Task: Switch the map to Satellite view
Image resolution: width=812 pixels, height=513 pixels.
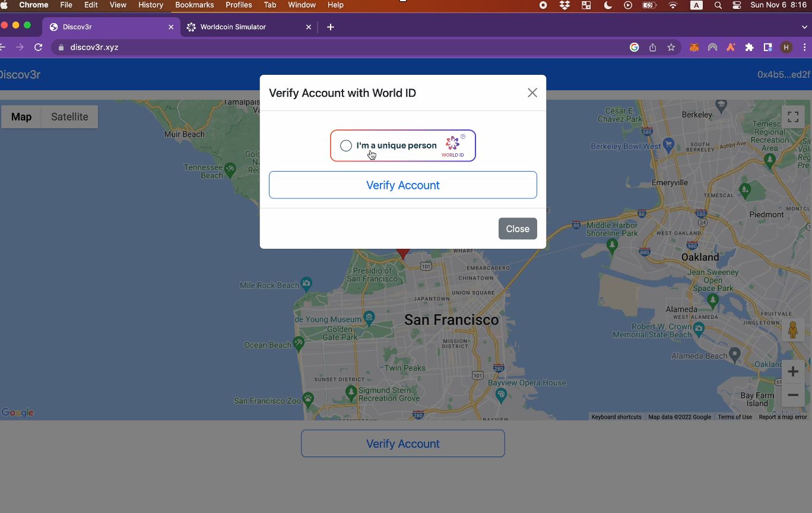Action: 69,117
